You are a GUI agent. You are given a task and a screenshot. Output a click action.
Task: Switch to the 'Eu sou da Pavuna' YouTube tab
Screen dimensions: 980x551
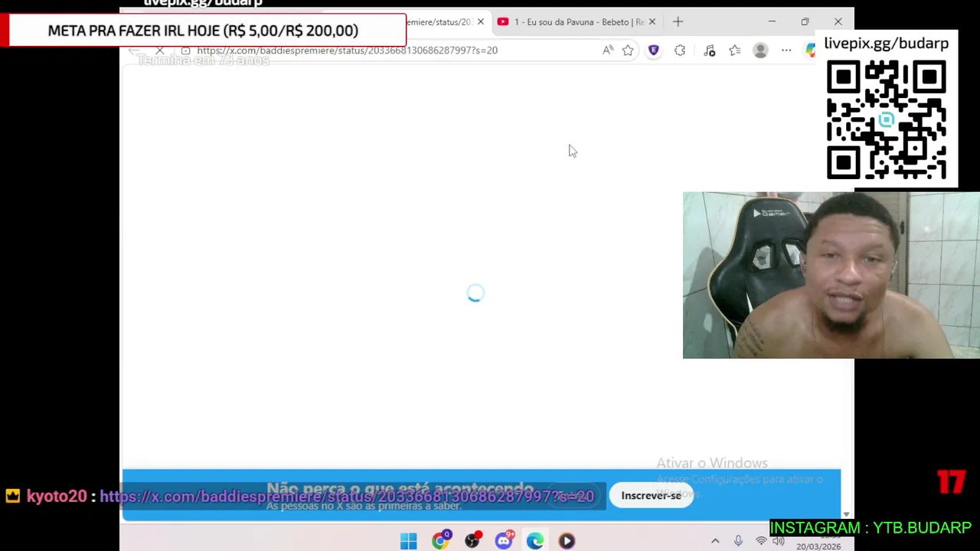[x=579, y=22]
